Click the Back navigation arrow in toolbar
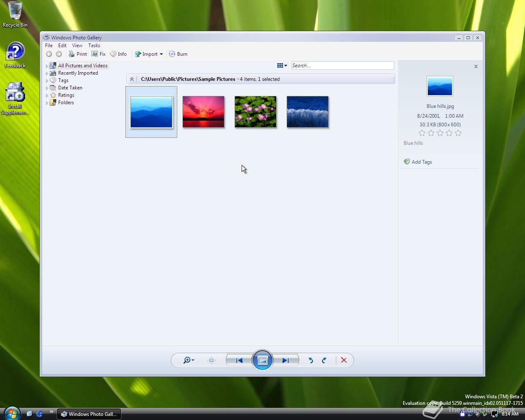The image size is (525, 420). [49, 54]
